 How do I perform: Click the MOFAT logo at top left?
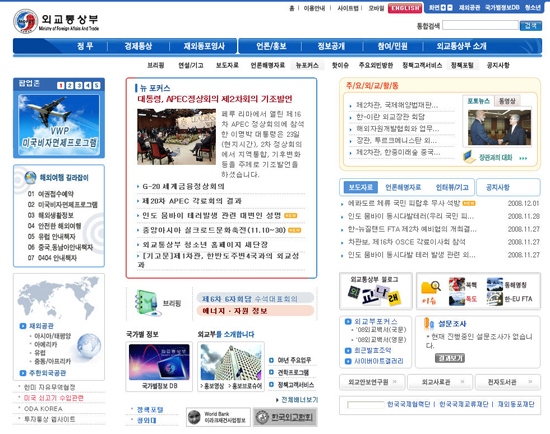coord(25,21)
